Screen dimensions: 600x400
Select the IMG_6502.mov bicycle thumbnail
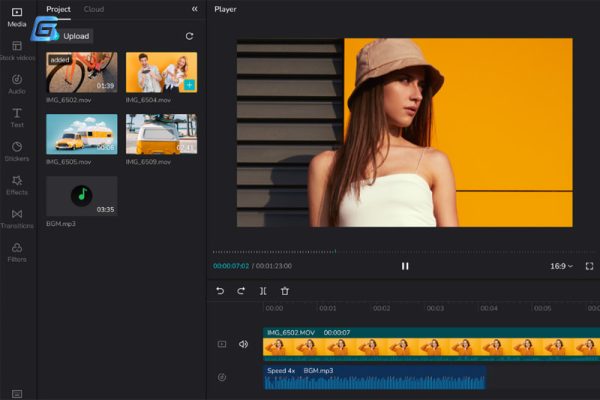(x=82, y=72)
